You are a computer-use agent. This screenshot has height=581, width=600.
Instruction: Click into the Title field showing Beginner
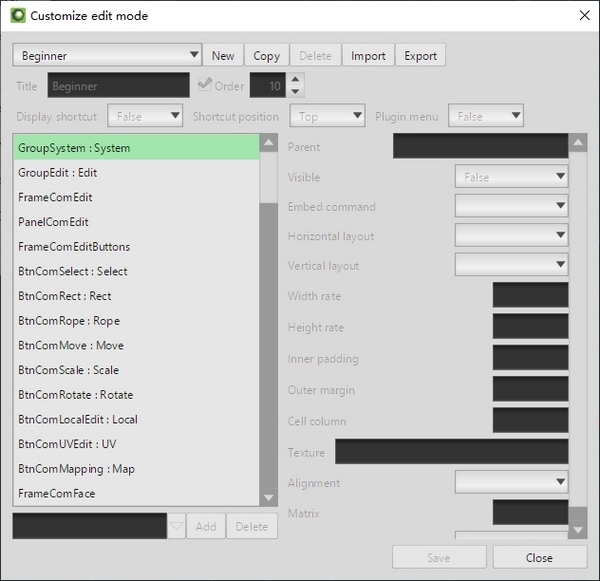119,85
